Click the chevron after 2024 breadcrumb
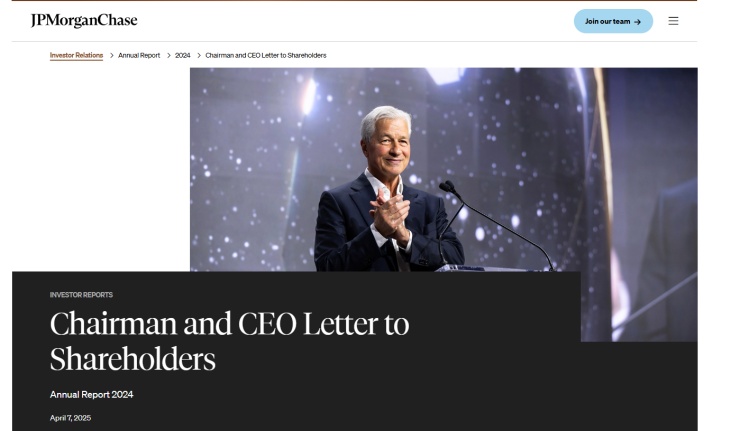Screen dimensions: 731x431 click(x=199, y=56)
